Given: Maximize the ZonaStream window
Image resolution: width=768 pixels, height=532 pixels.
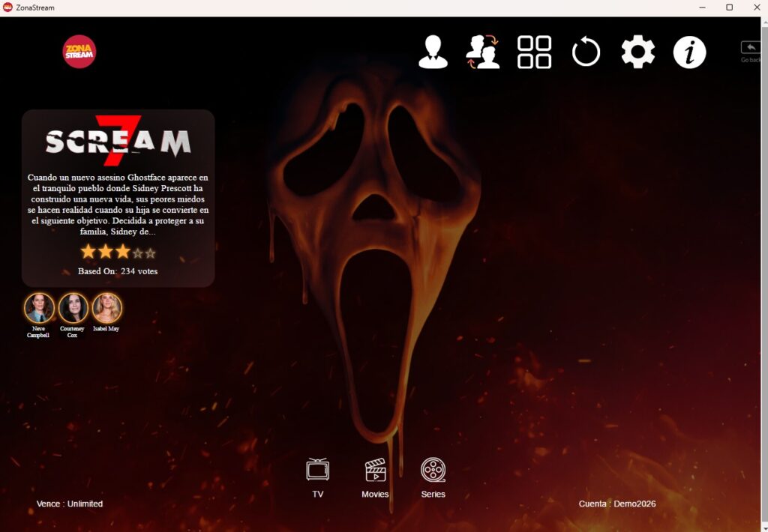Looking at the screenshot, I should [x=729, y=7].
